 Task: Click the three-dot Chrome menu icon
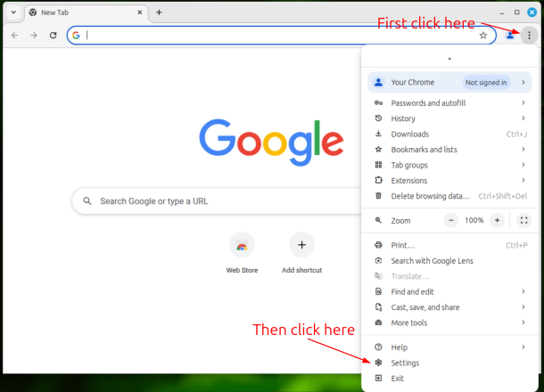tap(529, 36)
